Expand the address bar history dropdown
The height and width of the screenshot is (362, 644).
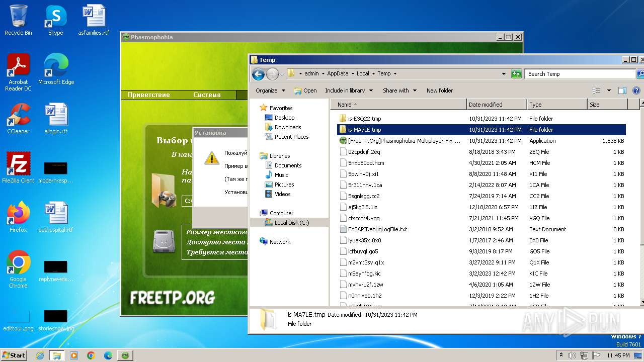(504, 74)
